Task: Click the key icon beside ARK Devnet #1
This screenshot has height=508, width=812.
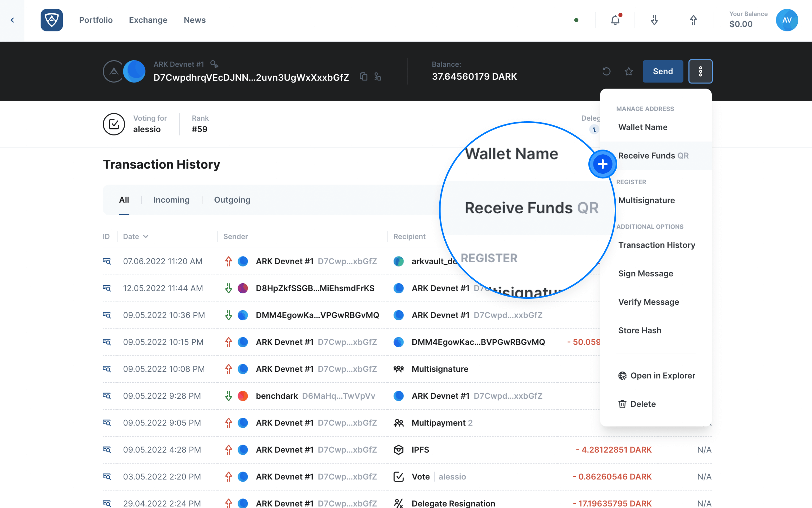Action: [x=214, y=64]
